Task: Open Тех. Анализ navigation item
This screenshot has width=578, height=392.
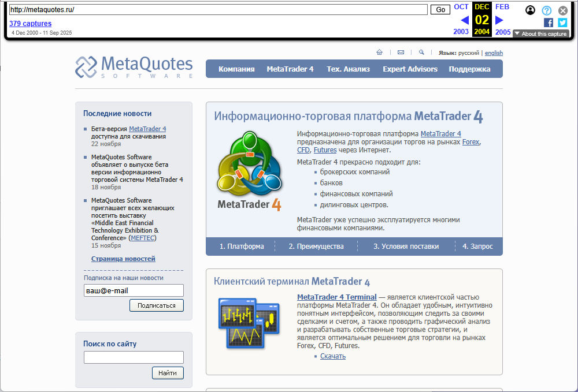Action: click(348, 69)
